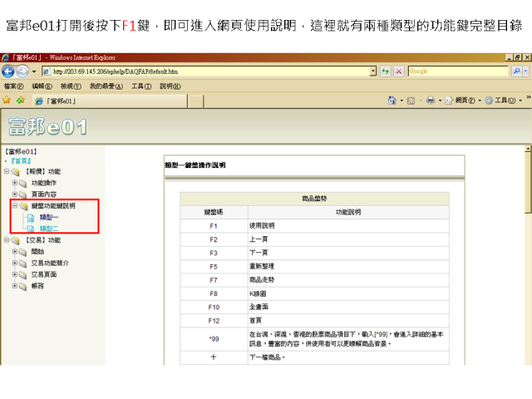This screenshot has height=399, width=532.
Task: Expand the 頁面內容 tree node
Action: (15, 195)
